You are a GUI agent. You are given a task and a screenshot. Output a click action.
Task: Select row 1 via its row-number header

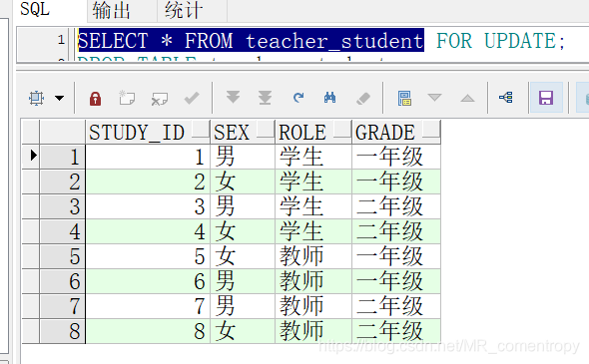(x=62, y=157)
